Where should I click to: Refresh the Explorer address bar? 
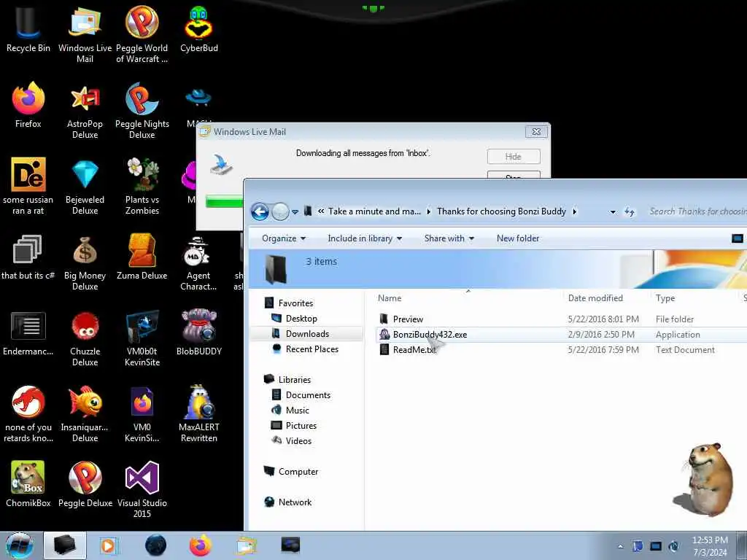630,212
